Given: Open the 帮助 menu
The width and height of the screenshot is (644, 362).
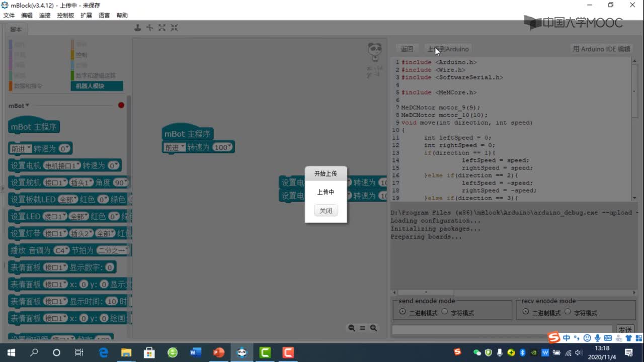Looking at the screenshot, I should [x=122, y=16].
